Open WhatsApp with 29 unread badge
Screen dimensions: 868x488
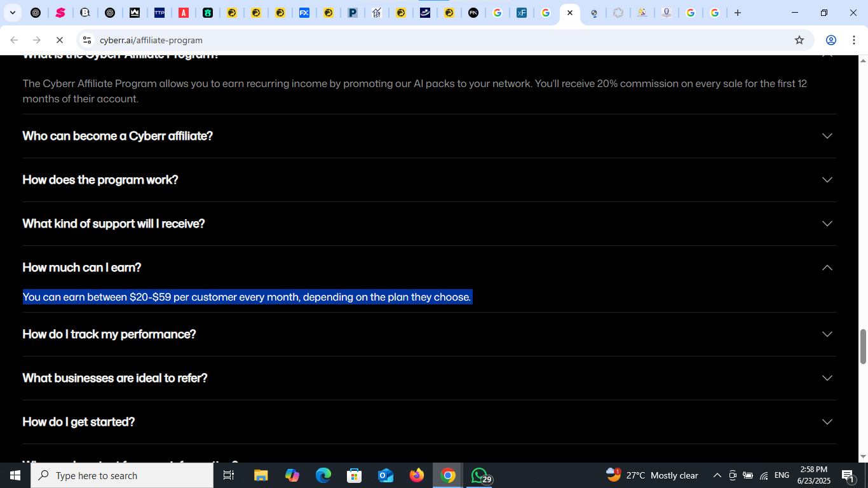click(480, 475)
